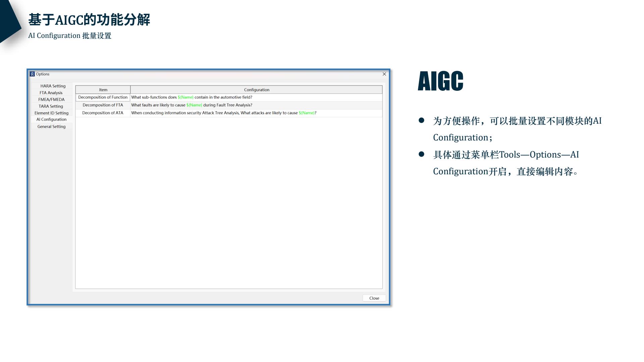Click the application icon in the Options title bar
This screenshot has height=362, width=644.
(x=33, y=74)
